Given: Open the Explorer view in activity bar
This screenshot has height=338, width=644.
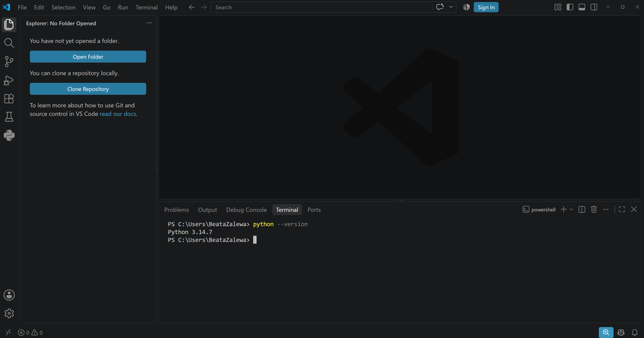Looking at the screenshot, I should tap(9, 25).
